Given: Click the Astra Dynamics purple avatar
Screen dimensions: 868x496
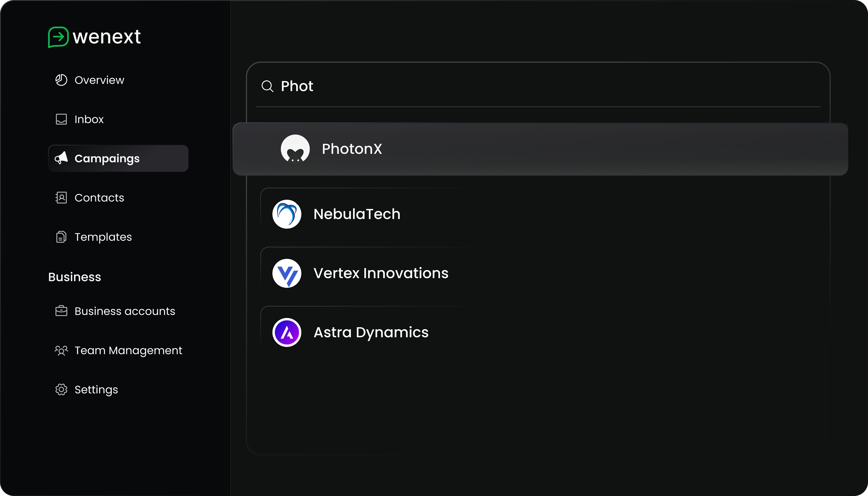Looking at the screenshot, I should (x=287, y=332).
